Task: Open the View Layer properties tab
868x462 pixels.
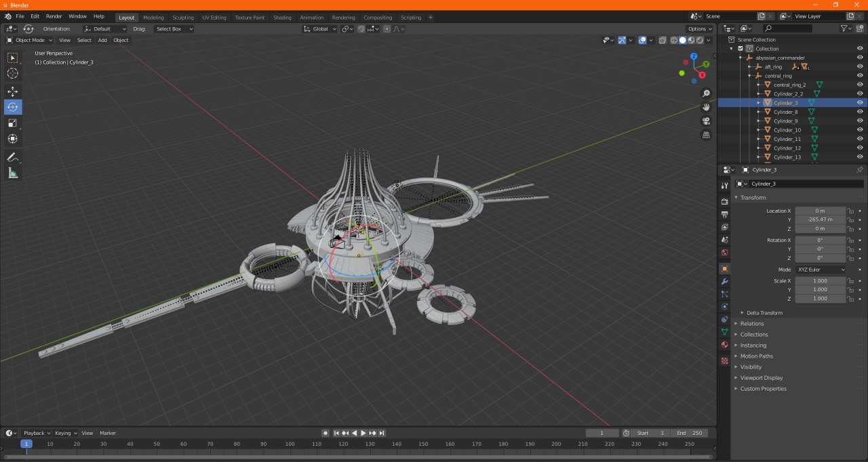Action: pos(724,227)
